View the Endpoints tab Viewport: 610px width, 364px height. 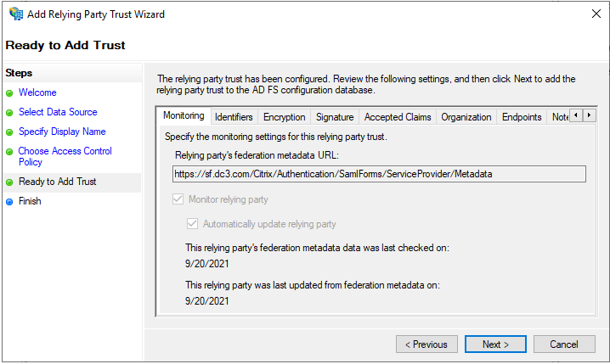[522, 117]
